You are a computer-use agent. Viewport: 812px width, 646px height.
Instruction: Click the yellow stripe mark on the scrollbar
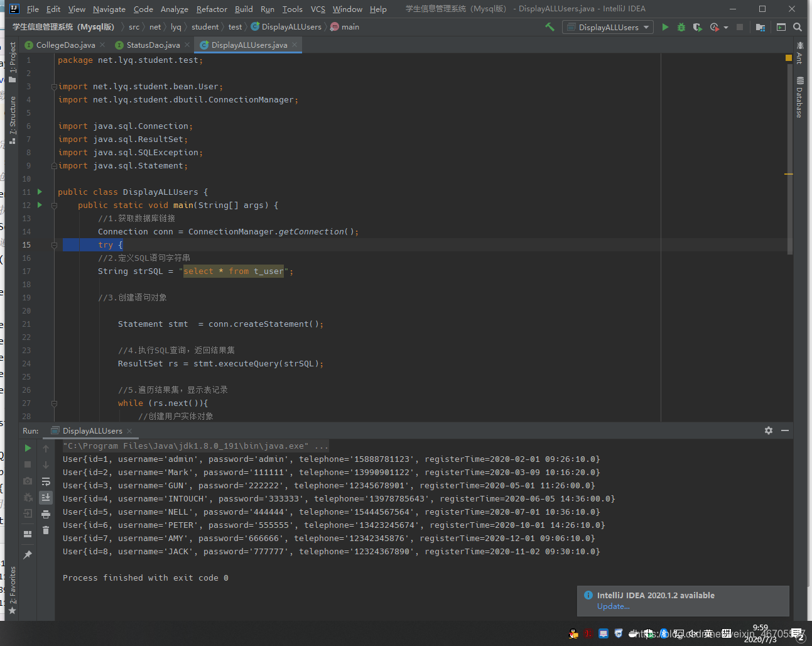(789, 174)
